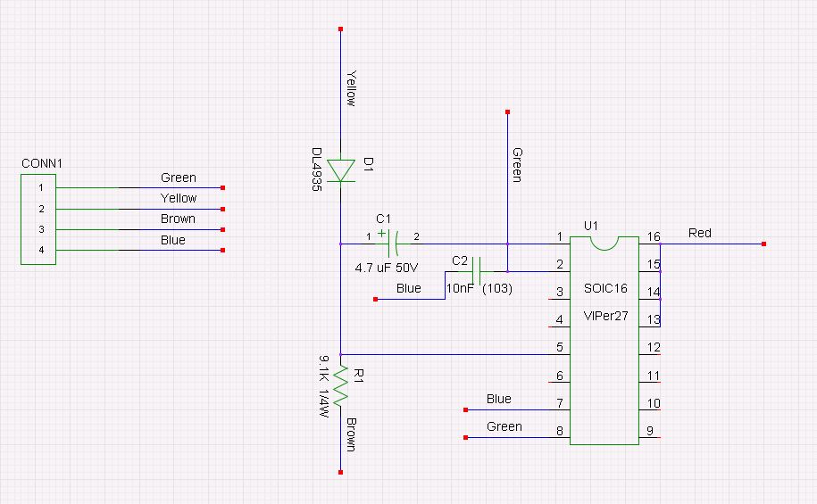Click the CONN1 reference label
The image size is (817, 504).
click(42, 163)
